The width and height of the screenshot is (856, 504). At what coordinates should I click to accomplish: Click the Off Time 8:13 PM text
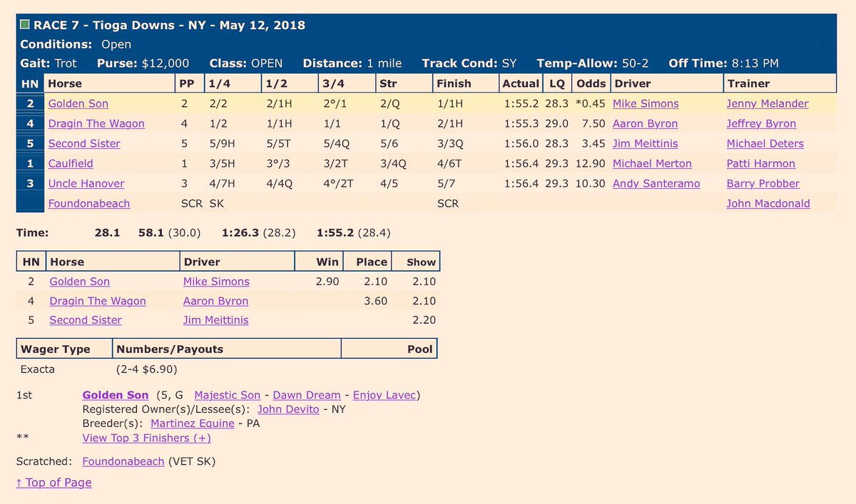(723, 63)
